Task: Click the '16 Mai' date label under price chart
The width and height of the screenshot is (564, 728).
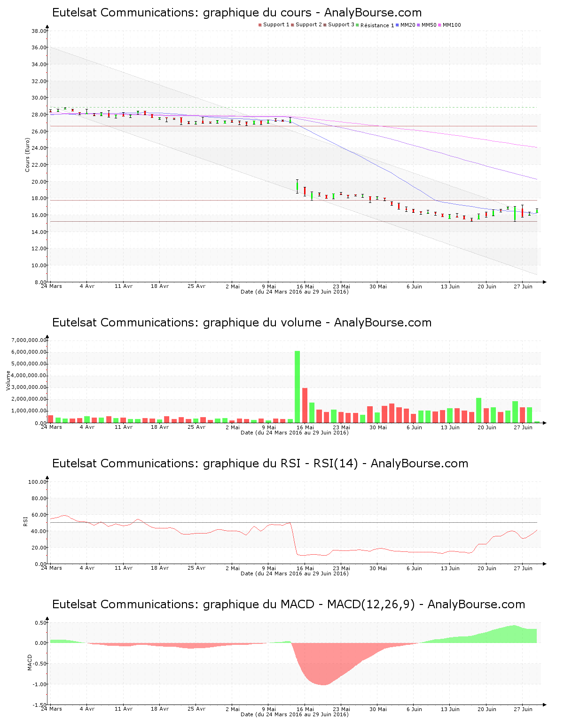Action: coord(305,287)
